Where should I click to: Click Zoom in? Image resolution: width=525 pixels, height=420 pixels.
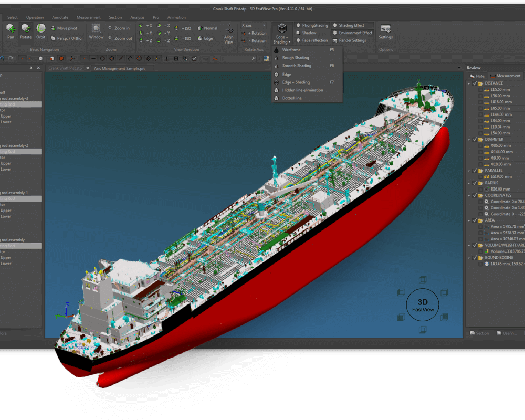click(x=119, y=28)
